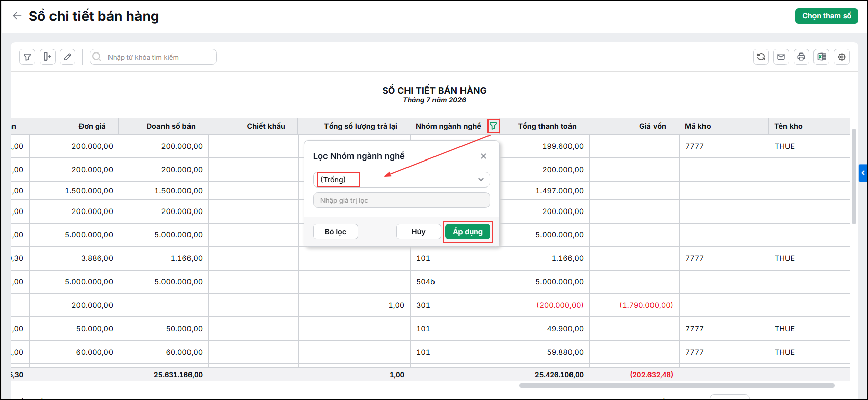Click the Nhập giá trị lọc field
Screen dimensions: 868x400
401,200
